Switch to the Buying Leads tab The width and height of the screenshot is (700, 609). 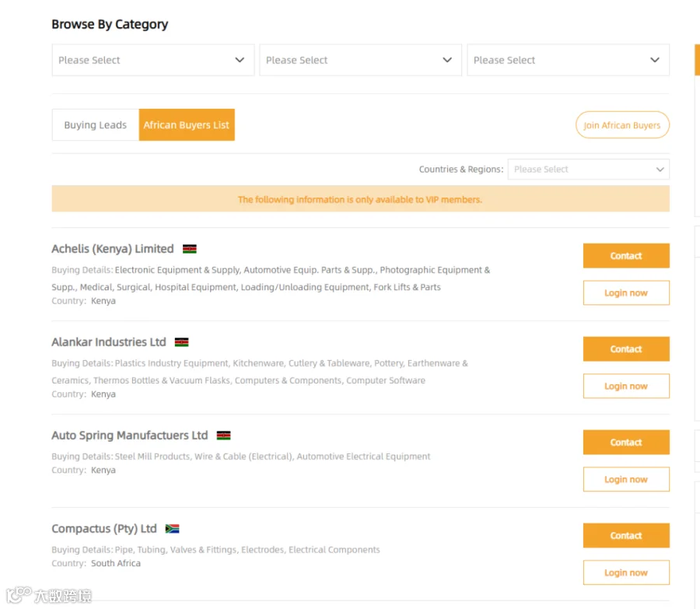point(96,125)
